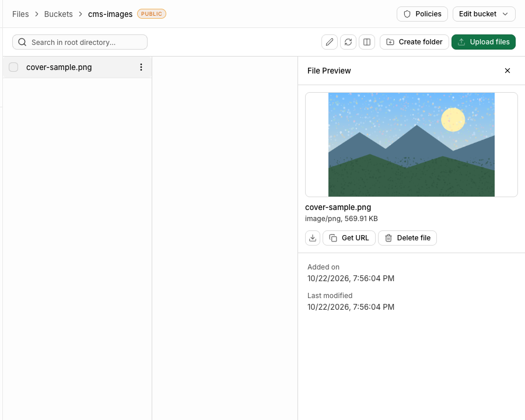This screenshot has height=420, width=525.
Task: Click the pencil edit icon in toolbar
Action: click(x=330, y=42)
